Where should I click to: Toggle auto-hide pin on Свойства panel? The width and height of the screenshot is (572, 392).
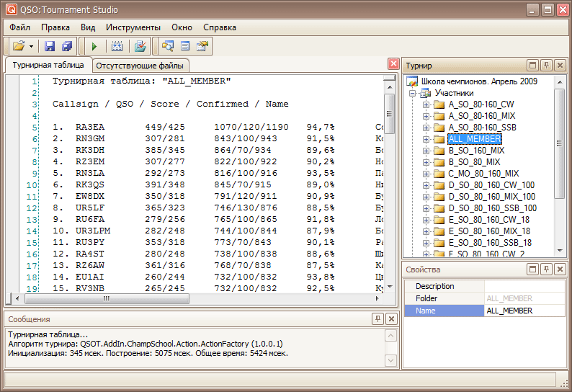[546, 269]
